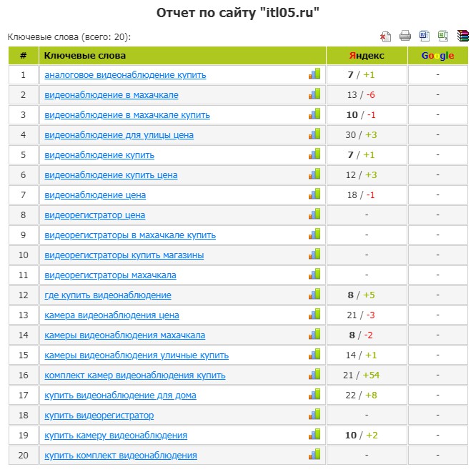Open keyword link 'аналоговое видеонаблюдение купить'
The image size is (476, 472).
click(x=125, y=75)
